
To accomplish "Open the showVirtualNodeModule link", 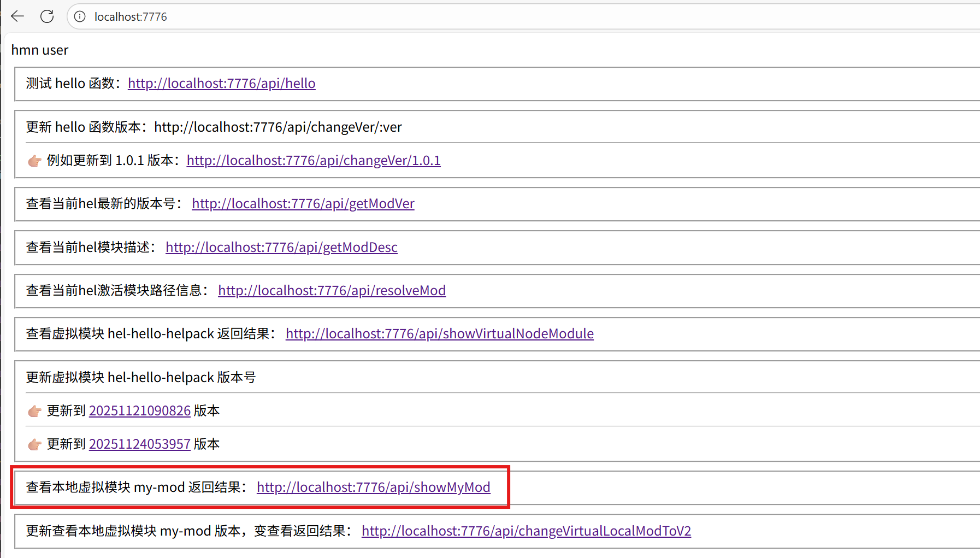I will click(439, 333).
